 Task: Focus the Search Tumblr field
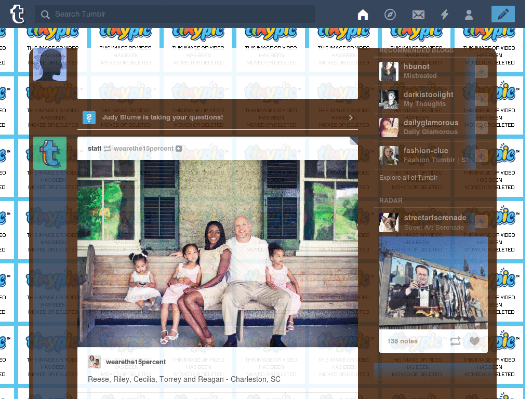175,14
